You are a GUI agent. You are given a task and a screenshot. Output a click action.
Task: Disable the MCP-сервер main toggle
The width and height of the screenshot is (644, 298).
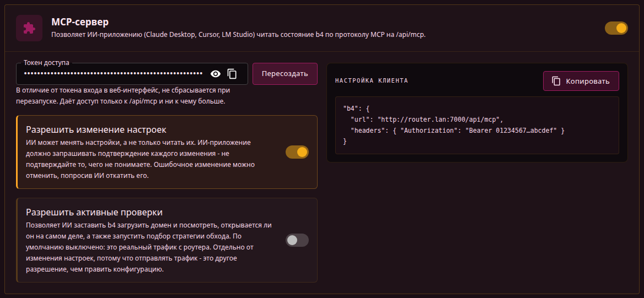pos(616,28)
